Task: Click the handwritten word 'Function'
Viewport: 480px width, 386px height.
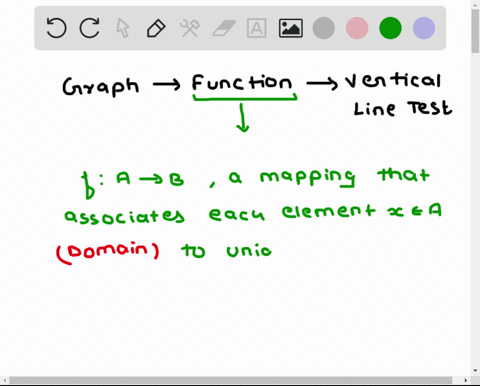Action: (242, 82)
